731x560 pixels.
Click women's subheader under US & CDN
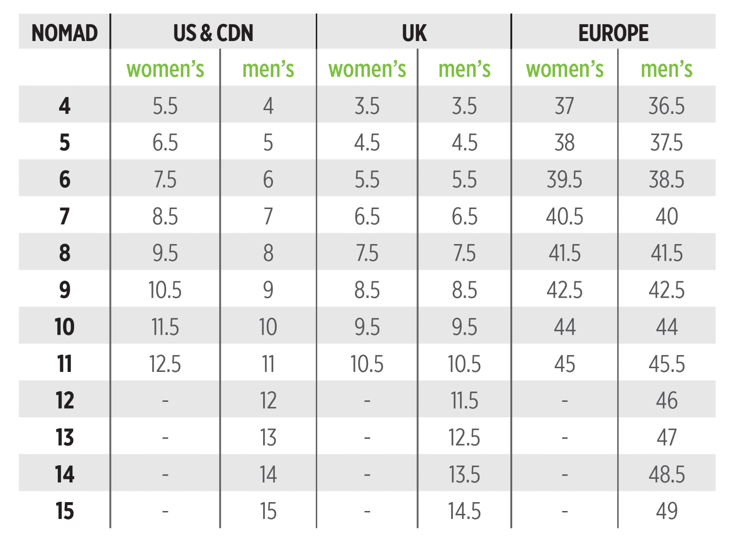pyautogui.click(x=165, y=69)
